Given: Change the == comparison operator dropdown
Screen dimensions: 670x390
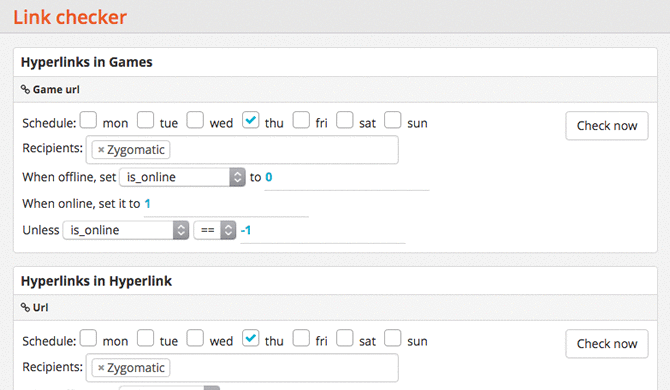Looking at the screenshot, I should [x=215, y=230].
